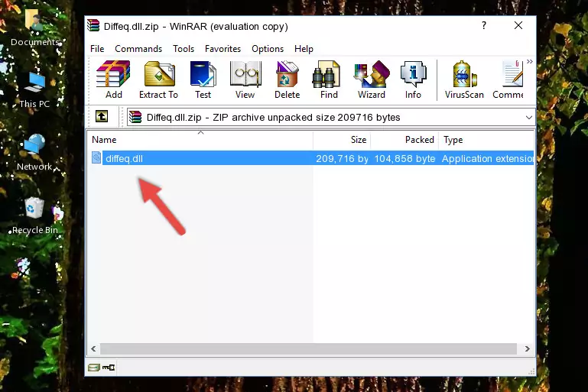Open the archive path dropdown
The height and width of the screenshot is (392, 588).
(529, 118)
